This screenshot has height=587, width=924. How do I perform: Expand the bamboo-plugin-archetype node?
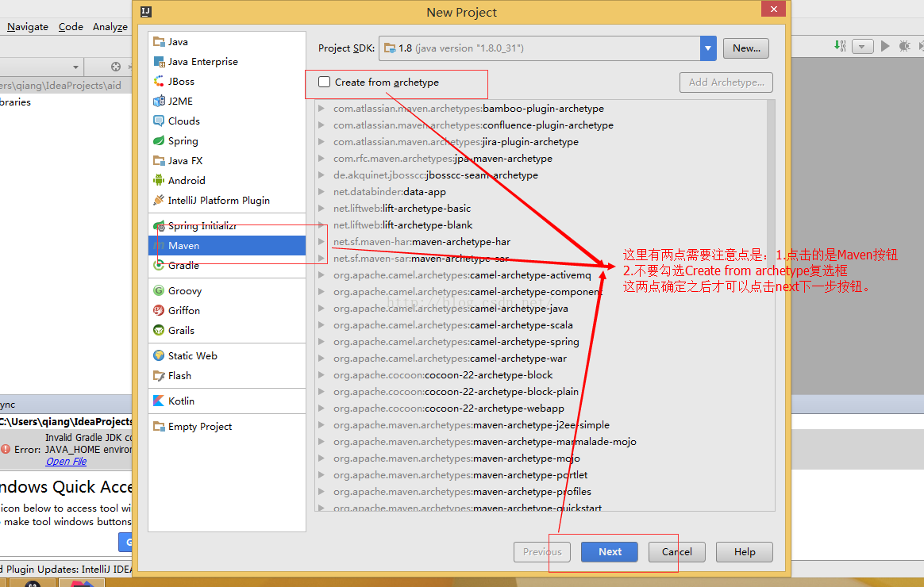click(321, 109)
